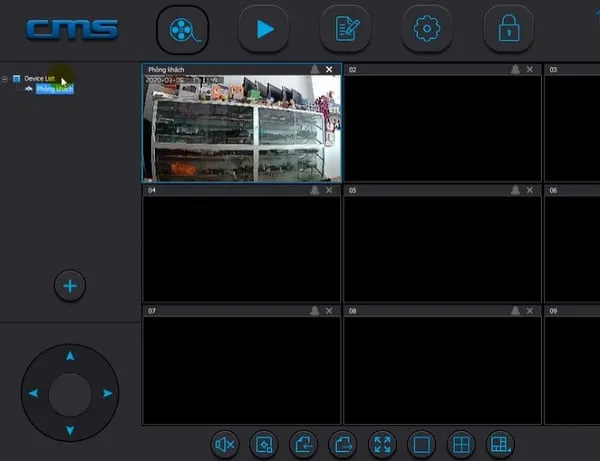This screenshot has width=600, height=461.
Task: Toggle alarm bell on Phòng khách window
Action: point(314,69)
